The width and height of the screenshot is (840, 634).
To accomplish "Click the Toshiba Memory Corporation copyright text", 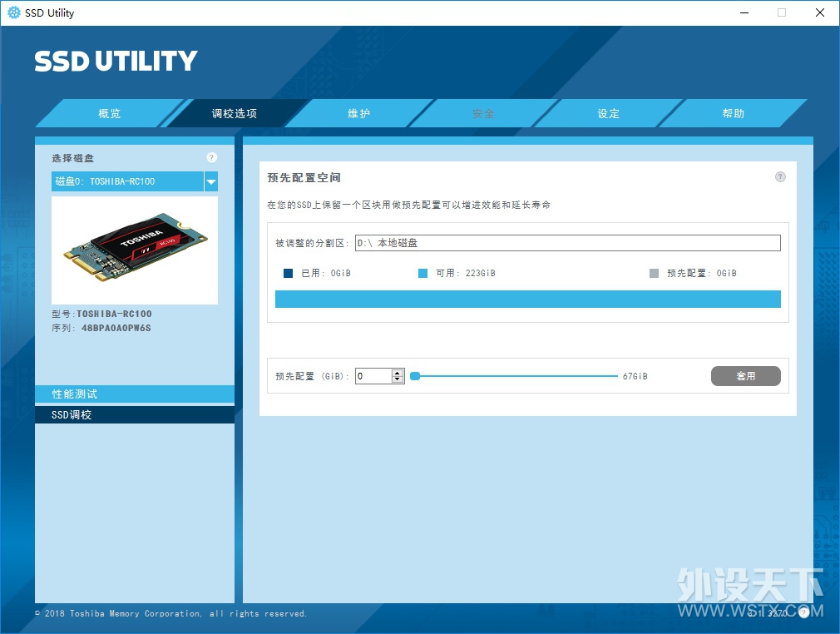I will point(171,614).
